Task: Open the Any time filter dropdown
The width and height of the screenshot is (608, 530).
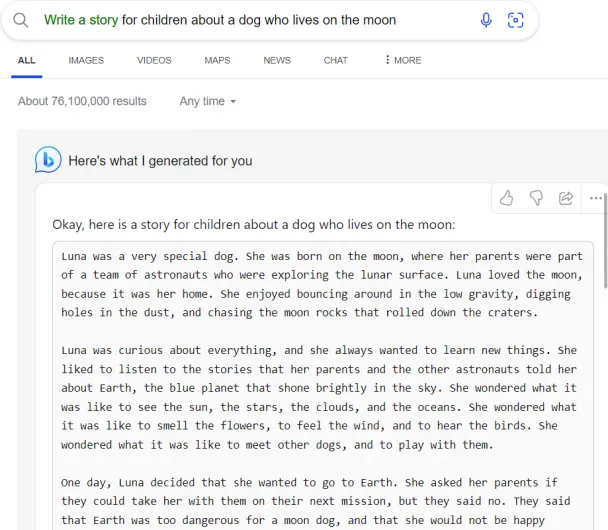Action: (x=207, y=101)
